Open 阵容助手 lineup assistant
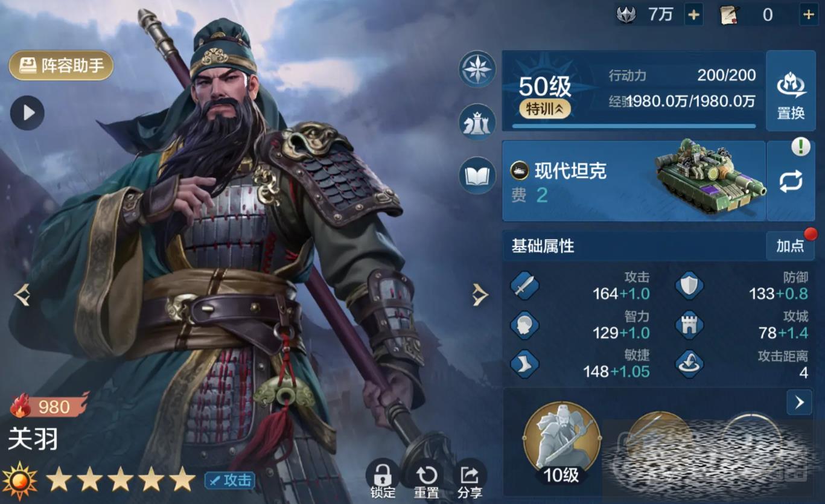825x504 pixels. coord(61,65)
